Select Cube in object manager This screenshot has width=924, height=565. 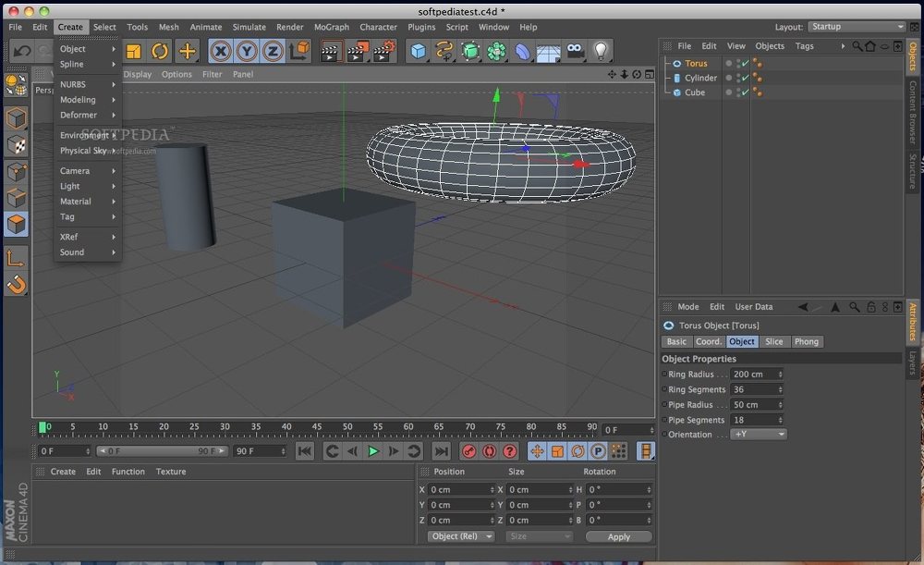695,92
